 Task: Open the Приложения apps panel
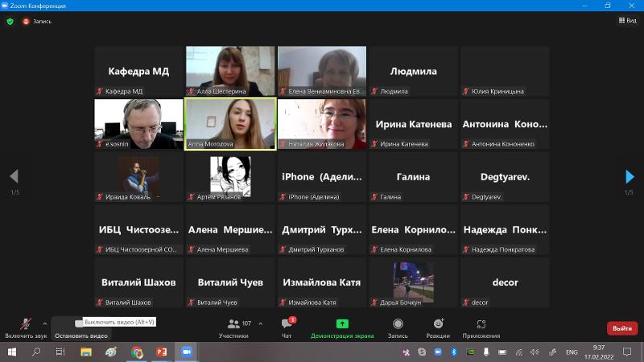tap(481, 327)
